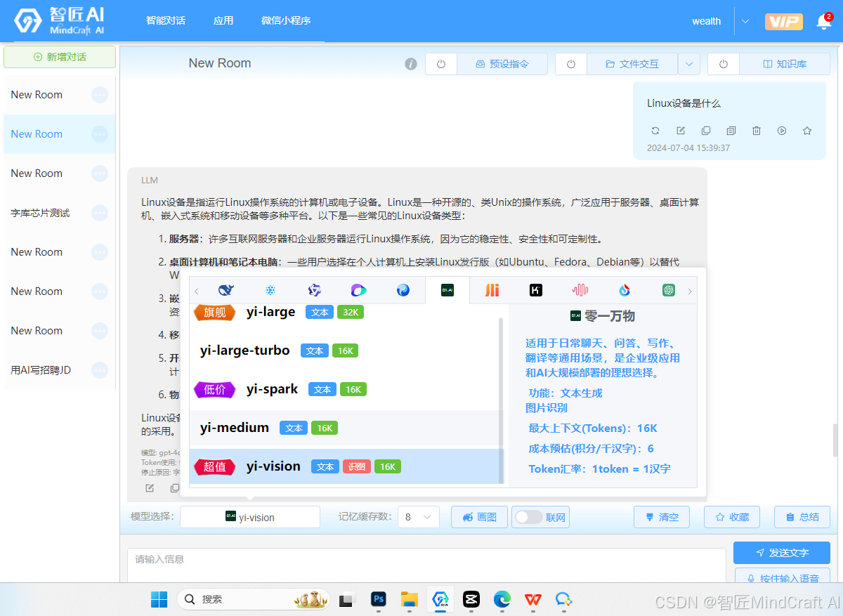Click the model list scrollbar
Image resolution: width=843 pixels, height=616 pixels.
point(501,400)
